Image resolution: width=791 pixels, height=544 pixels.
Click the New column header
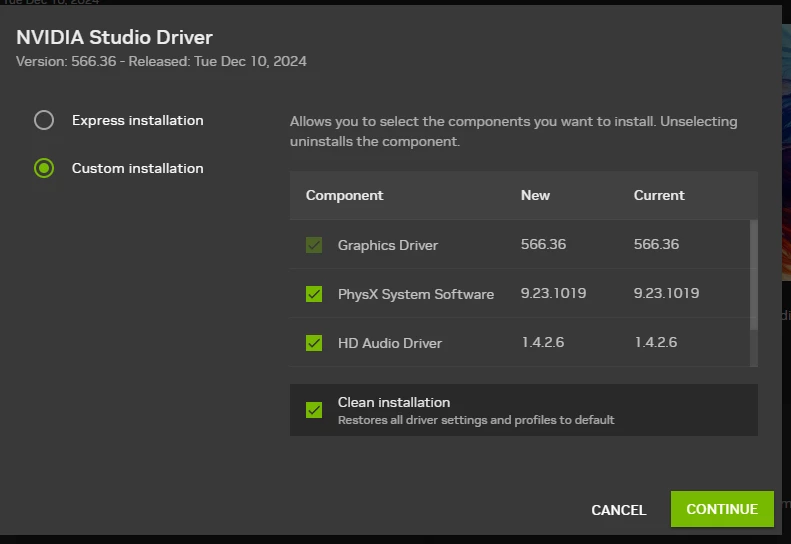pyautogui.click(x=535, y=195)
